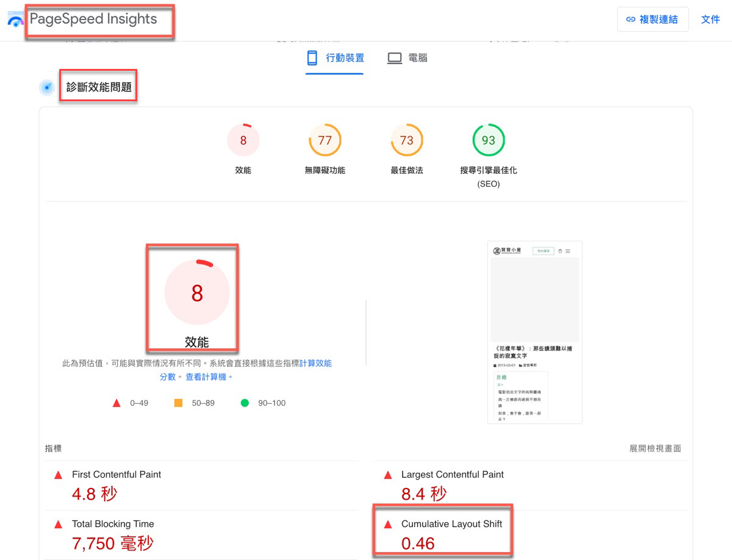Click 展開檢視畫面 to expand view
Viewport: 732px width, 560px height.
(655, 448)
